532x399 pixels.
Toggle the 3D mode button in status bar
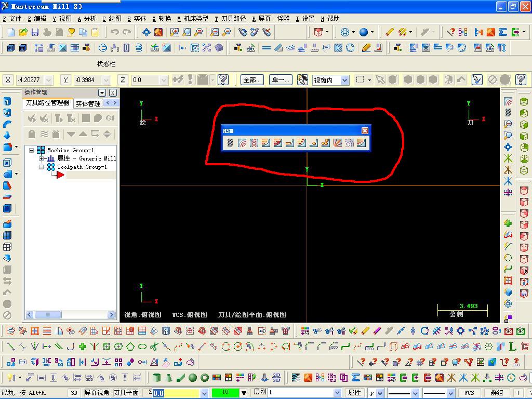pos(74,393)
